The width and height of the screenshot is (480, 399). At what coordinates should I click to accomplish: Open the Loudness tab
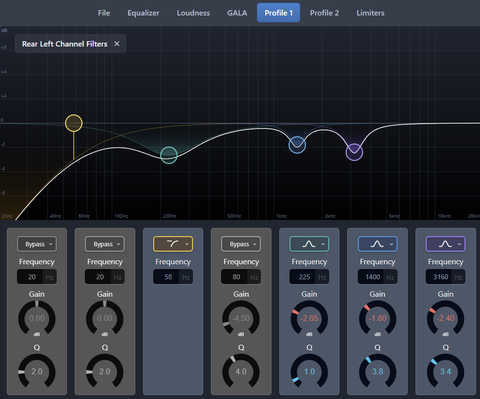click(193, 13)
